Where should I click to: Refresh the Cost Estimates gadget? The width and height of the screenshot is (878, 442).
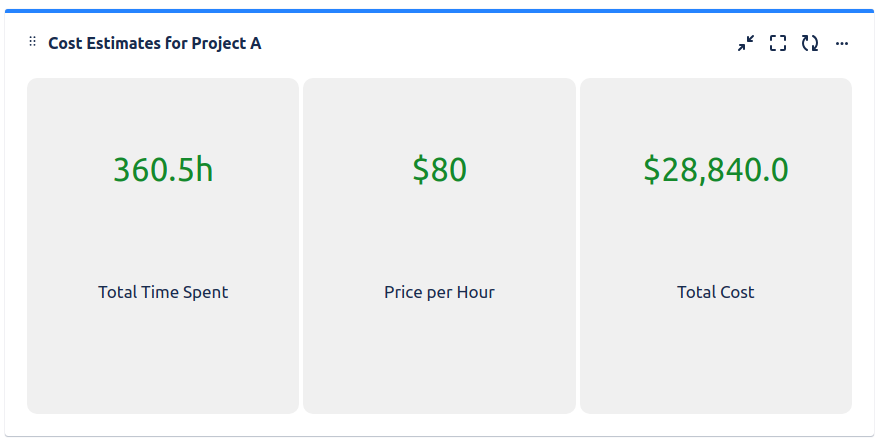[810, 43]
